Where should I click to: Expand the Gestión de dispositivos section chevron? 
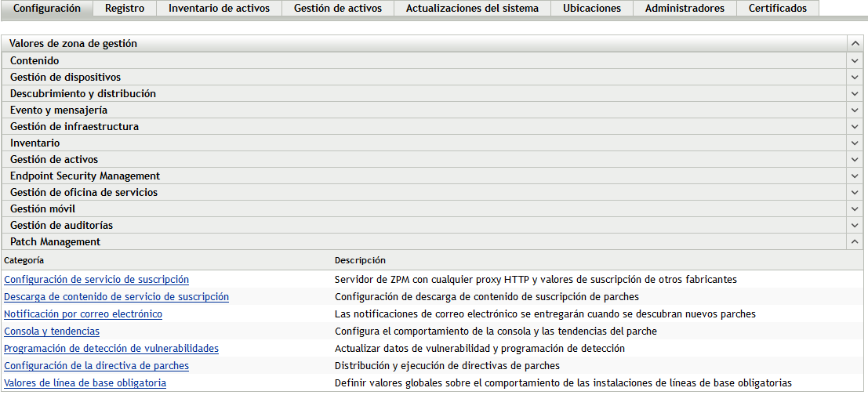pyautogui.click(x=855, y=77)
